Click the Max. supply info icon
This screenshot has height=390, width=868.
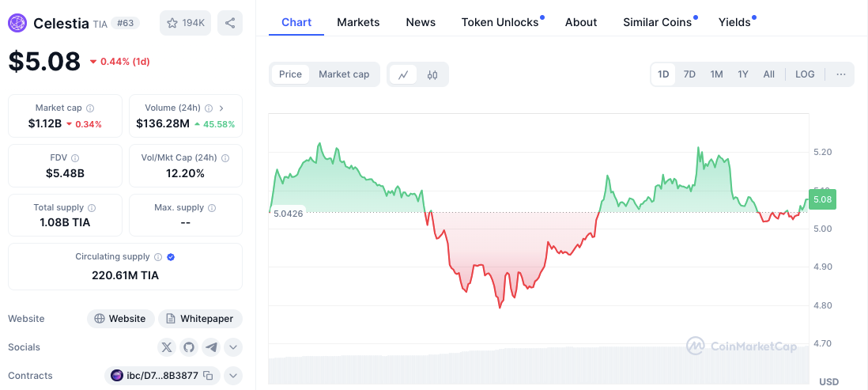[x=212, y=208]
